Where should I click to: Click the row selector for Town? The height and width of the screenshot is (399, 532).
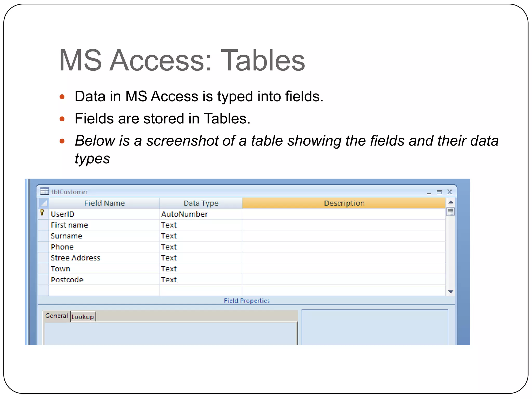pos(43,269)
